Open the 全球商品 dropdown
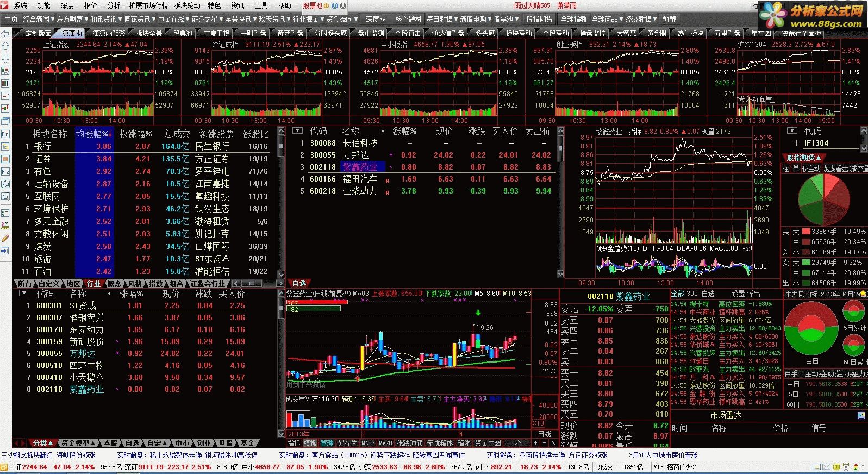The image size is (868, 474). [x=607, y=19]
